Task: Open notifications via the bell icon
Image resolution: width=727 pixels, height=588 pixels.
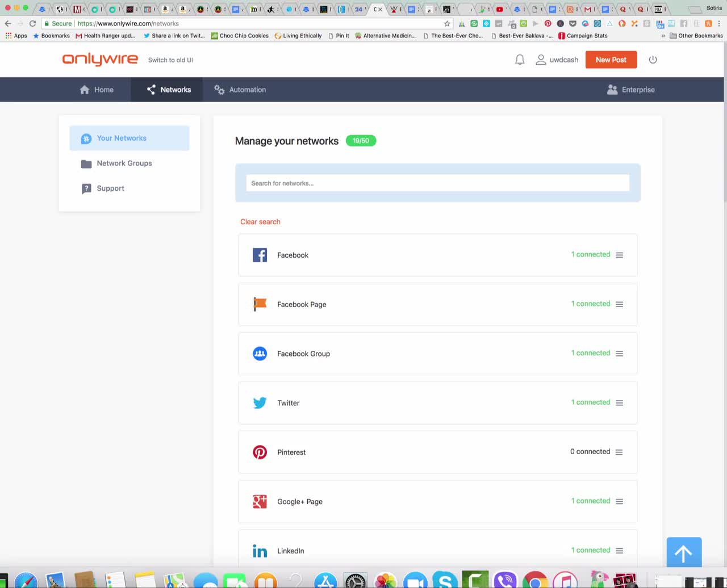Action: tap(519, 59)
